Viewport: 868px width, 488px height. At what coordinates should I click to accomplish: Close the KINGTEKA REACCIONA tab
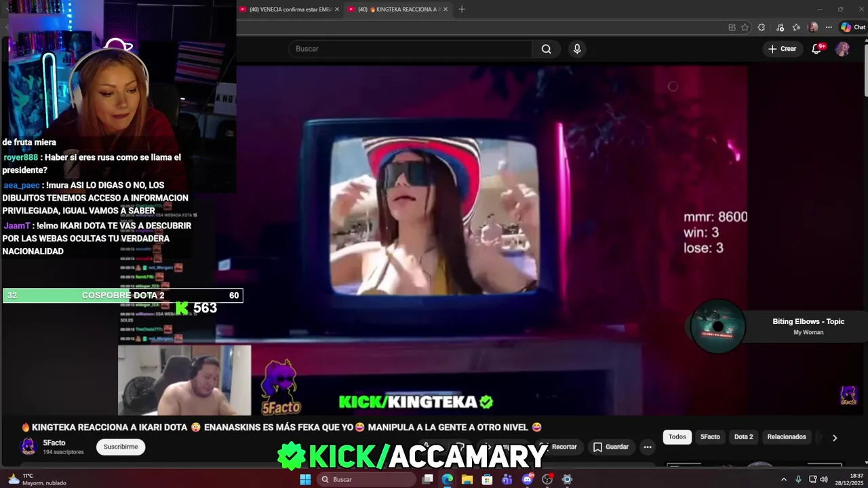pos(446,9)
